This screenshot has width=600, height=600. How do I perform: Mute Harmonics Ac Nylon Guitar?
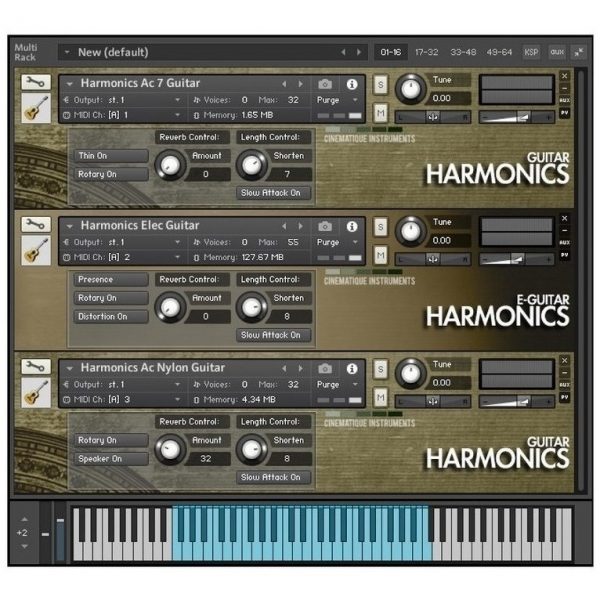pos(380,398)
